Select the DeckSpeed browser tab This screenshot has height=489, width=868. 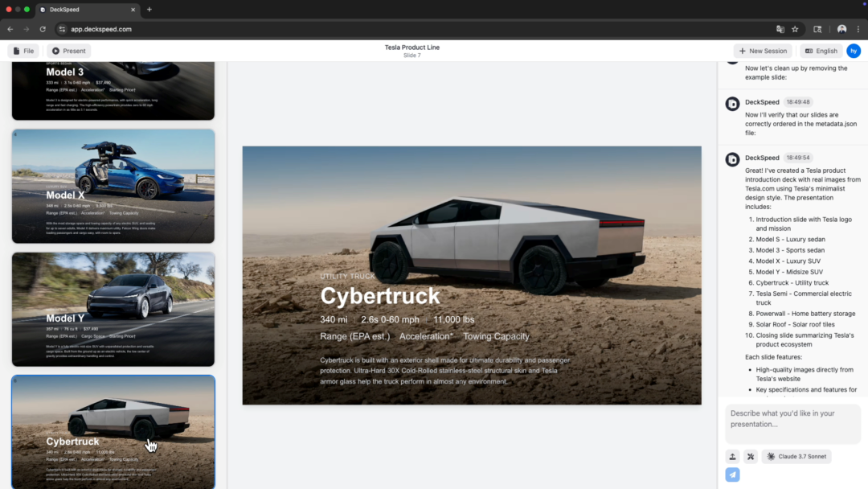click(x=88, y=10)
